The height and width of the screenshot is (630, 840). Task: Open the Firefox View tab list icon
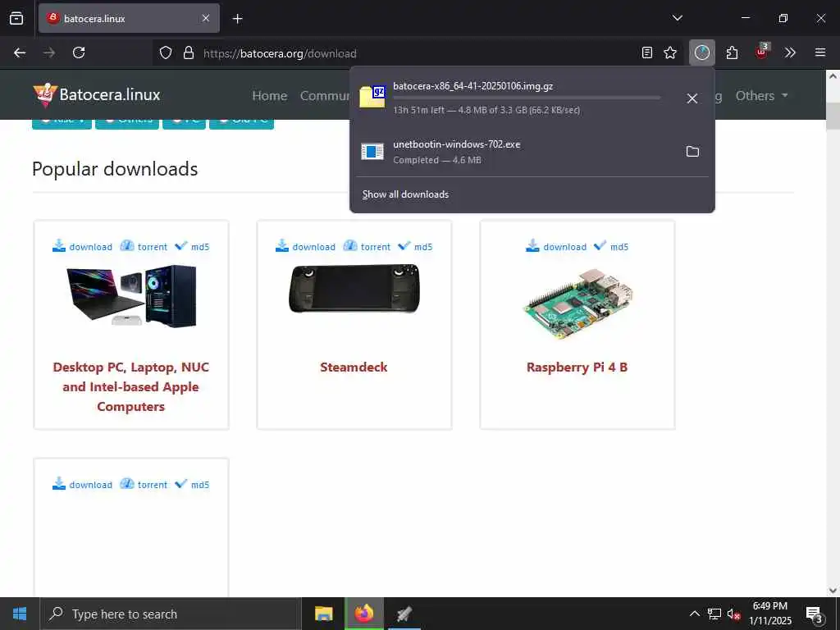(x=16, y=18)
